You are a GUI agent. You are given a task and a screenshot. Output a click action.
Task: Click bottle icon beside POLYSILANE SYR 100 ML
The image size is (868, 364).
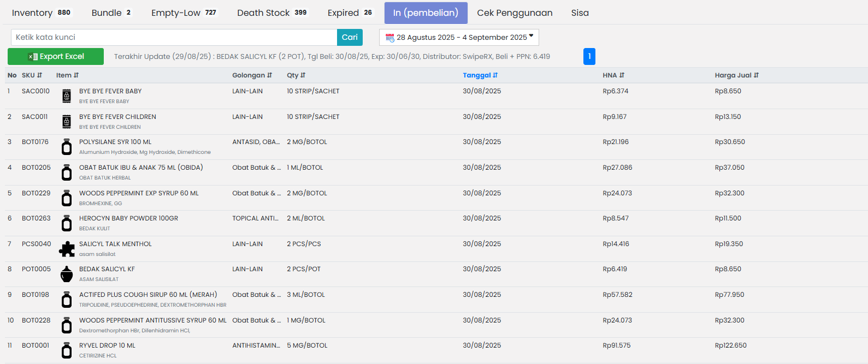[x=67, y=147]
